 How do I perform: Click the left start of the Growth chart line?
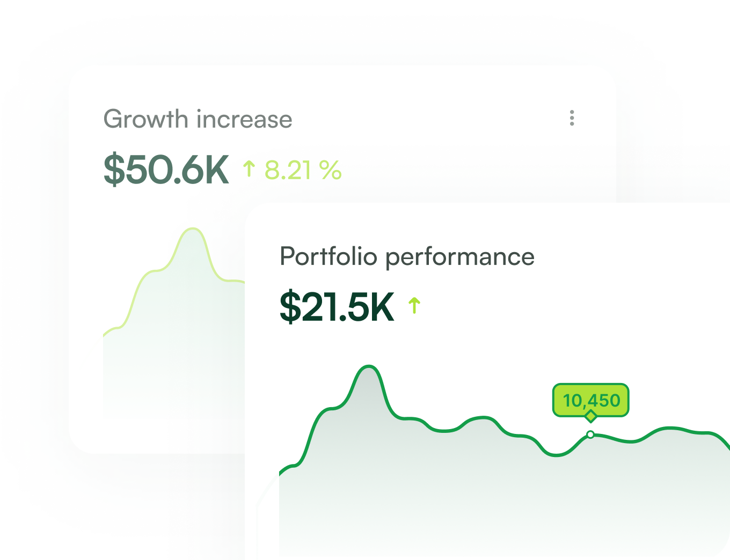click(x=105, y=335)
